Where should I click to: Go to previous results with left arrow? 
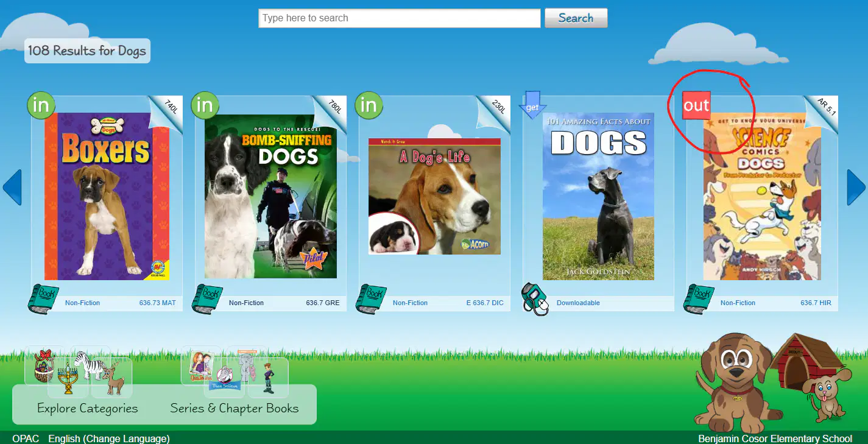coord(12,187)
